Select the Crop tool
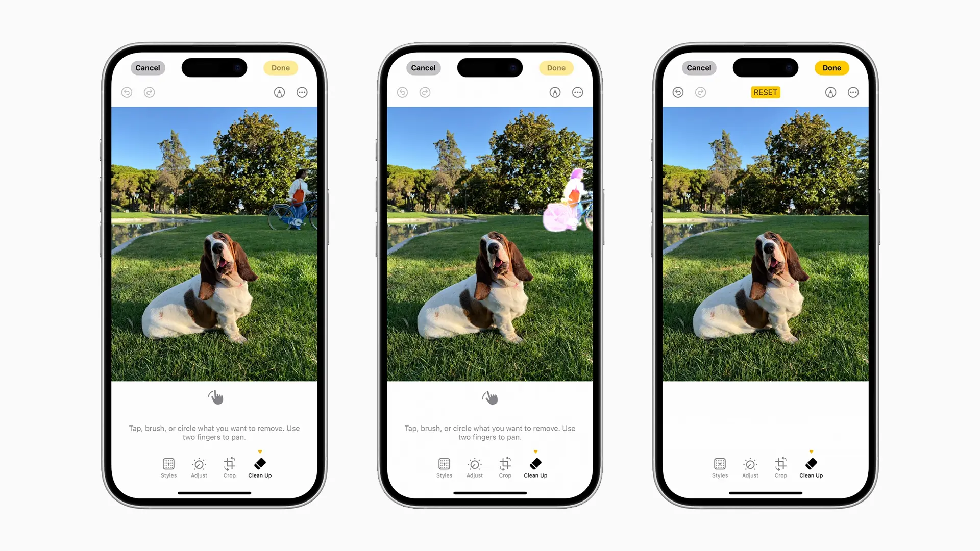 click(229, 466)
